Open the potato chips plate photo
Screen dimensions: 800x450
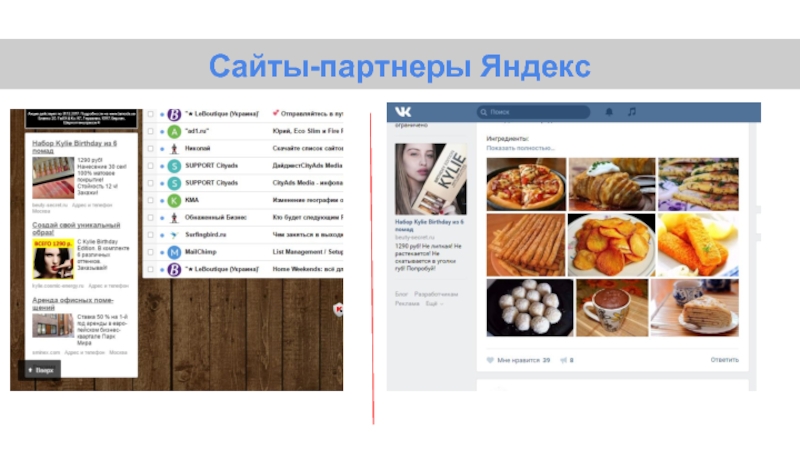611,245
